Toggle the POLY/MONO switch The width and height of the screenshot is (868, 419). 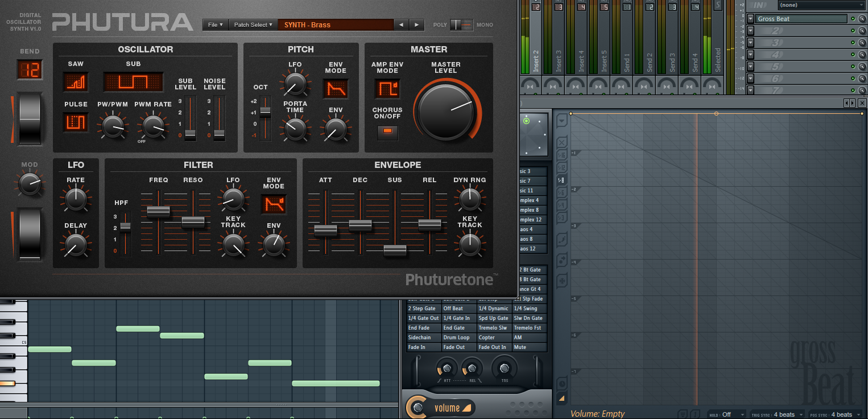461,25
